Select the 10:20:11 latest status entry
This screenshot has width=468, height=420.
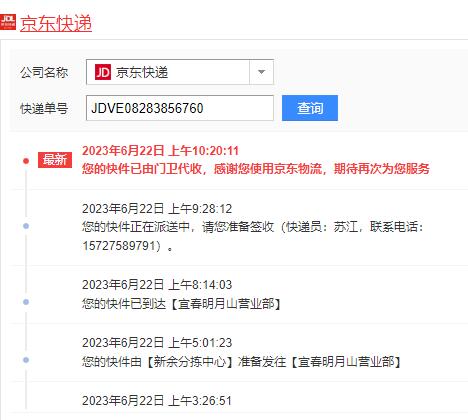click(x=256, y=160)
